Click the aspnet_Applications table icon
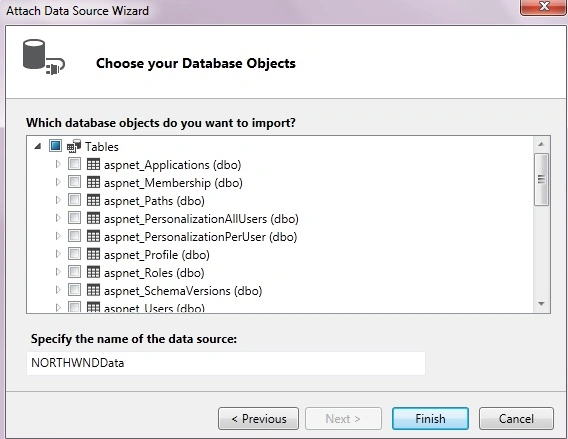The image size is (568, 439). (93, 164)
